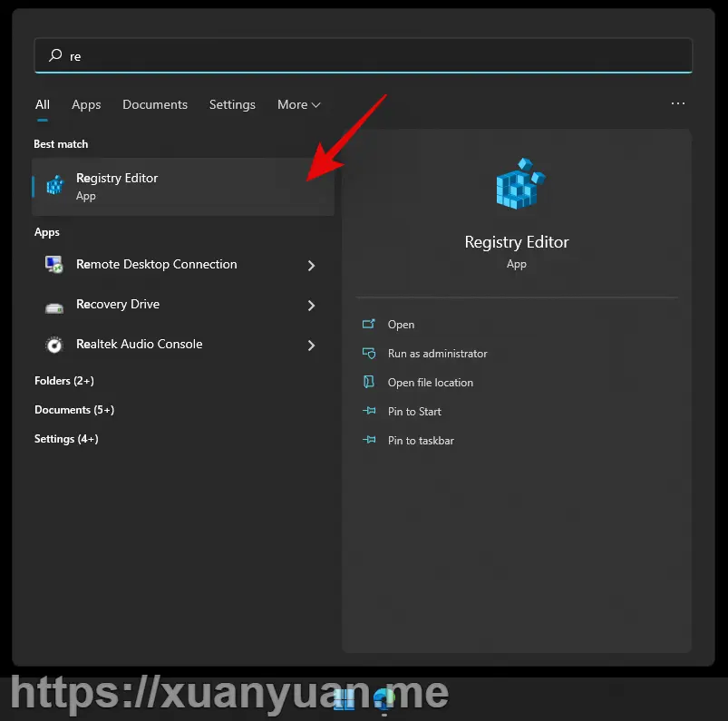Open Microsoft Edge from the taskbar
This screenshot has width=728, height=721.
(x=384, y=698)
